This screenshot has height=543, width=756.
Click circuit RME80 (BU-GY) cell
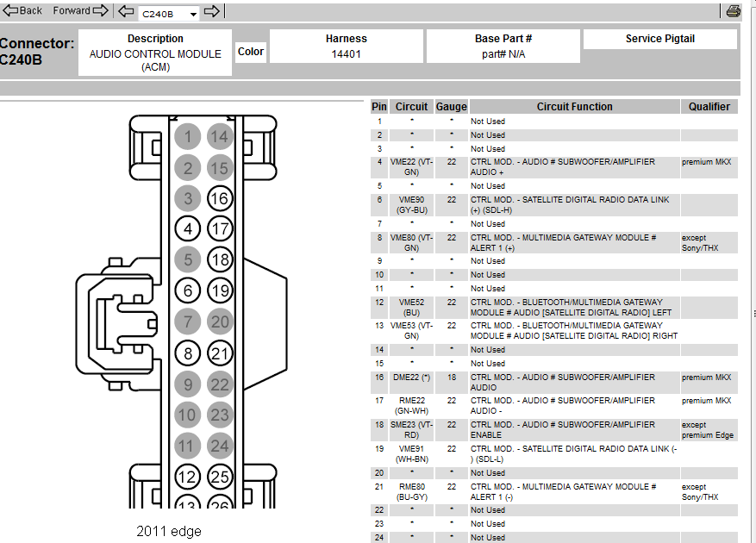coord(411,492)
